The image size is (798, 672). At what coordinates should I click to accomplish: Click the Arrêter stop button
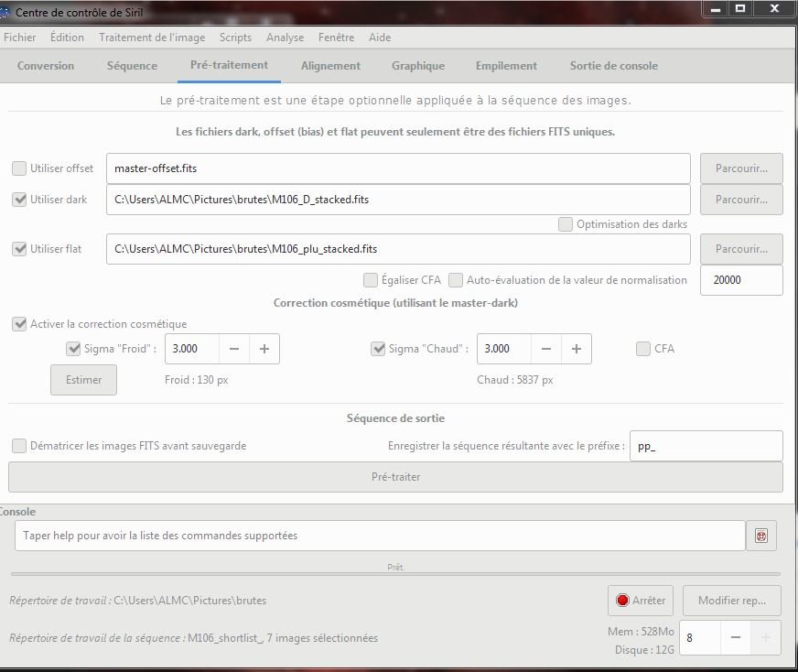point(641,601)
